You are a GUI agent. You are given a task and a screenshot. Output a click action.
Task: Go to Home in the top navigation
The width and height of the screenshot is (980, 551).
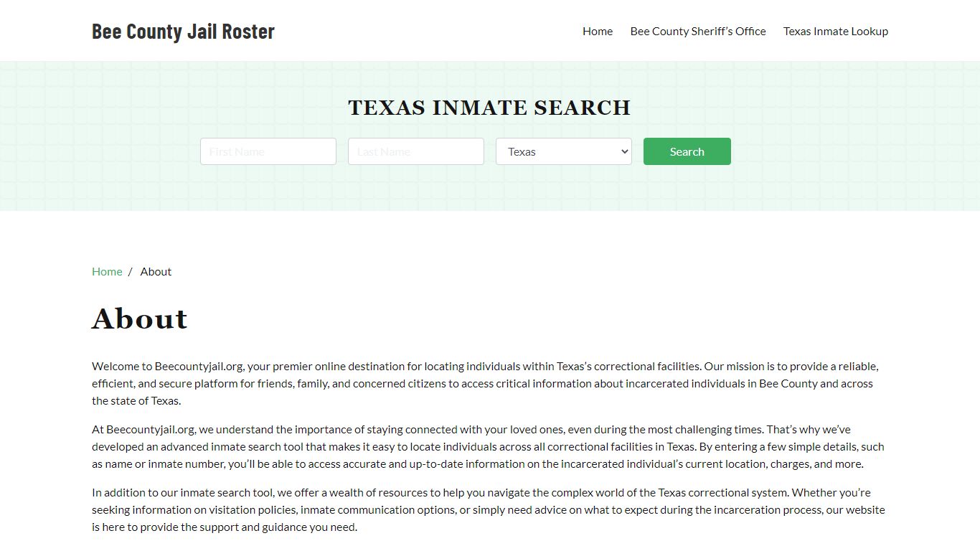tap(598, 31)
